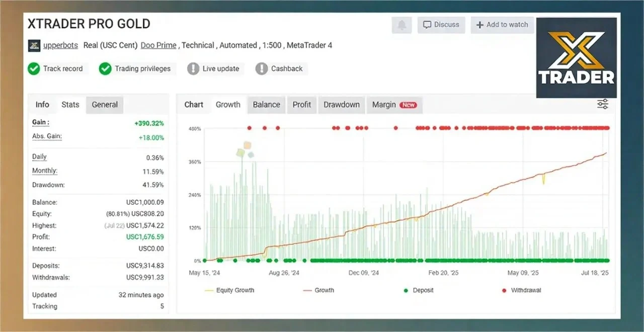This screenshot has height=332, width=644.
Task: Open chart settings sliders icon
Action: [x=602, y=104]
